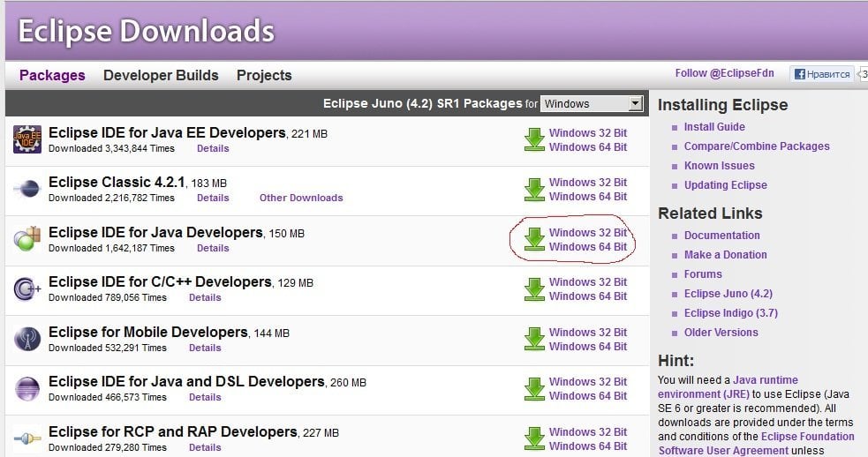Open Details for RCP and RAP Developers
The height and width of the screenshot is (457, 868).
205,447
